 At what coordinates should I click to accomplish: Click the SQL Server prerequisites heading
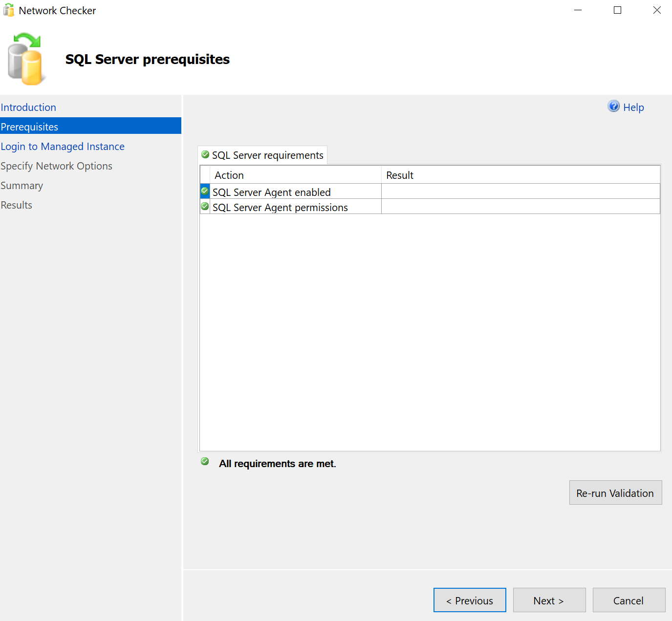tap(148, 59)
